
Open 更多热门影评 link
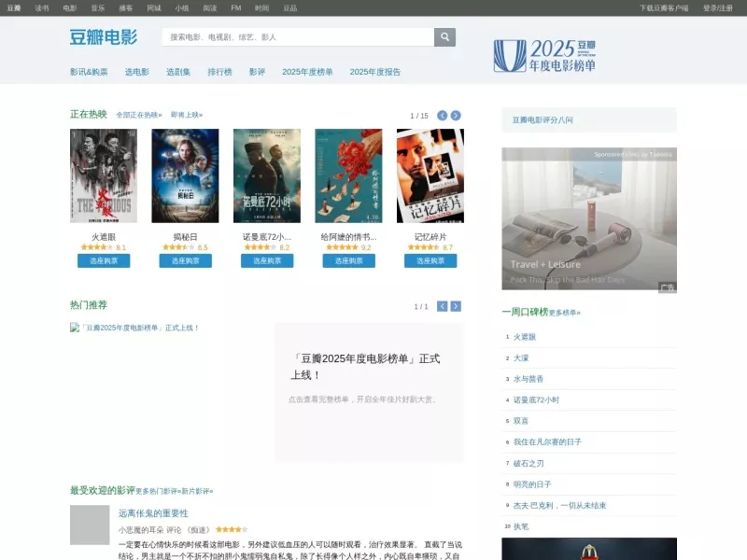pyautogui.click(x=158, y=491)
